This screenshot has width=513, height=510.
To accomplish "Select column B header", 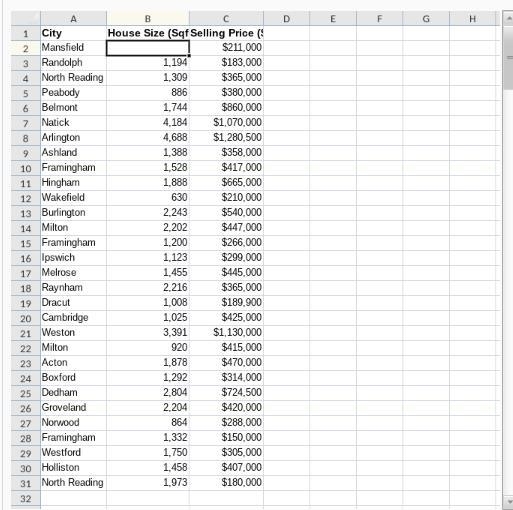I will click(148, 19).
